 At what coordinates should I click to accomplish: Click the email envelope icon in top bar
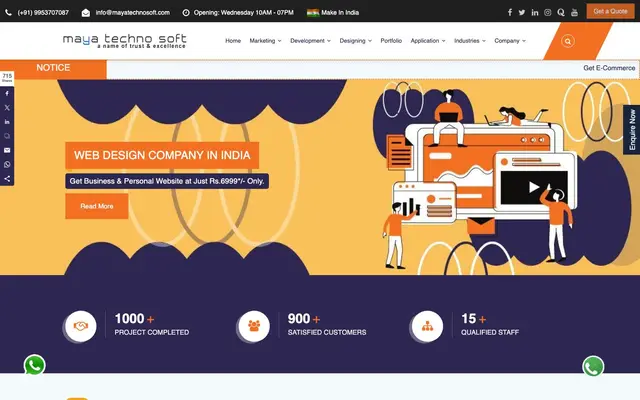[86, 13]
